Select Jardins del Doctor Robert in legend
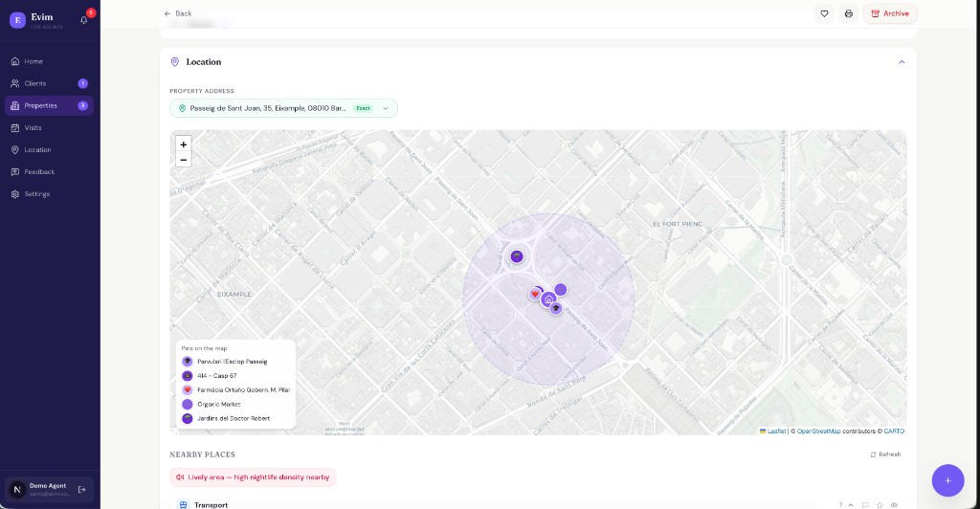This screenshot has height=509, width=980. [226, 418]
